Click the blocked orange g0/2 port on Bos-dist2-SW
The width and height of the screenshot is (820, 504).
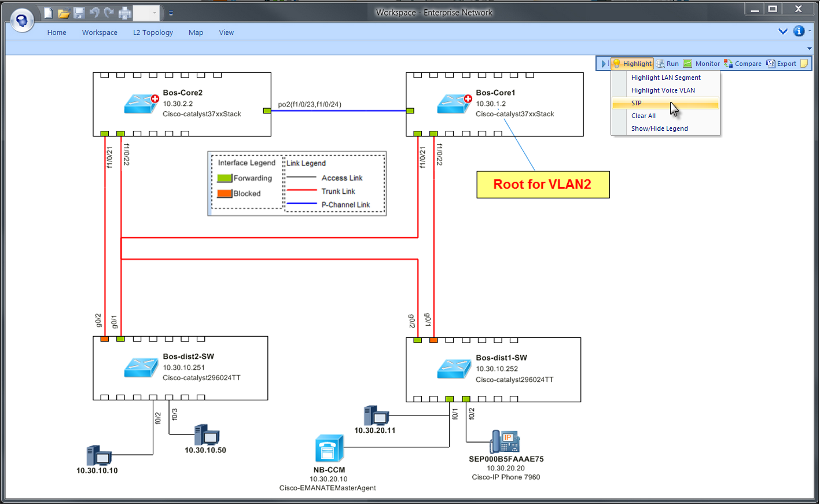coord(105,339)
